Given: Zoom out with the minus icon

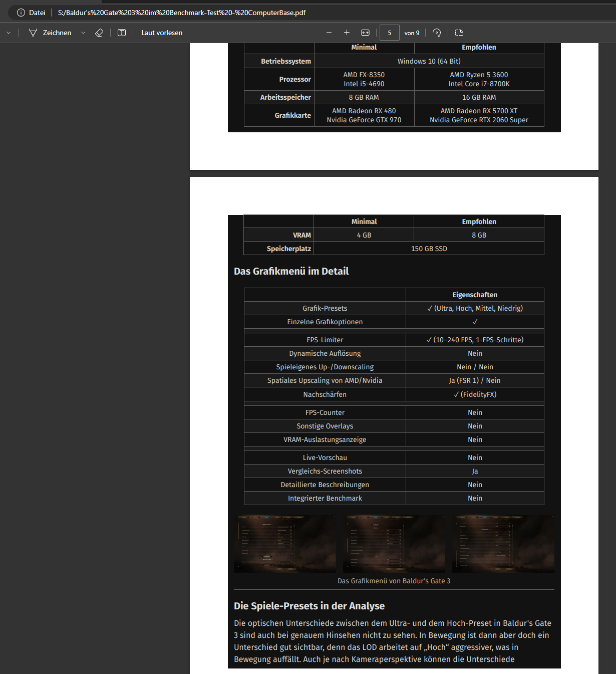Looking at the screenshot, I should [x=329, y=33].
